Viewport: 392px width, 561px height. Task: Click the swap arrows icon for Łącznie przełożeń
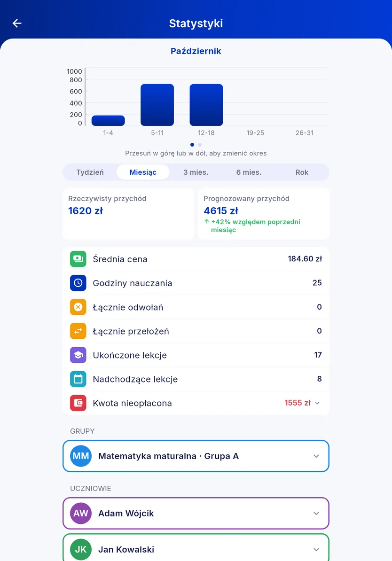78,331
